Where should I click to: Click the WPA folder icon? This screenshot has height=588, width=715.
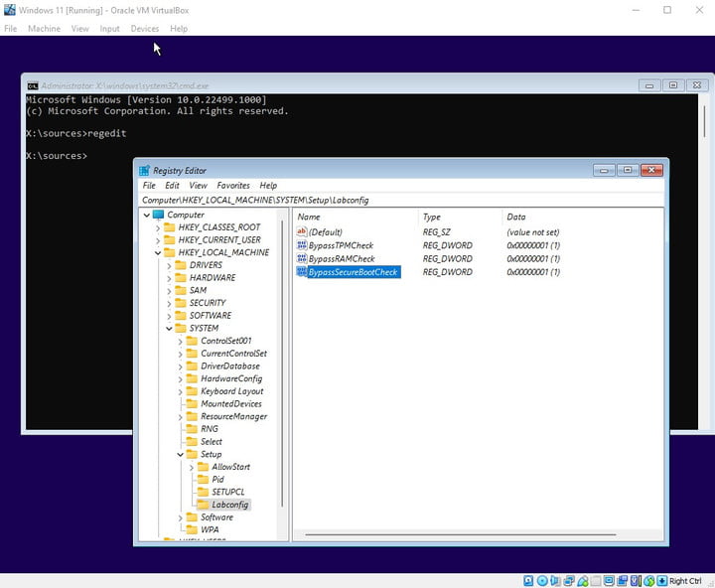tap(192, 529)
